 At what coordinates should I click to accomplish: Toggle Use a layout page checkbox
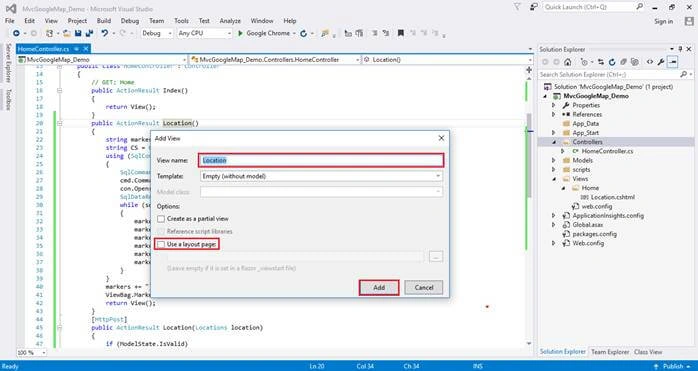tap(161, 244)
